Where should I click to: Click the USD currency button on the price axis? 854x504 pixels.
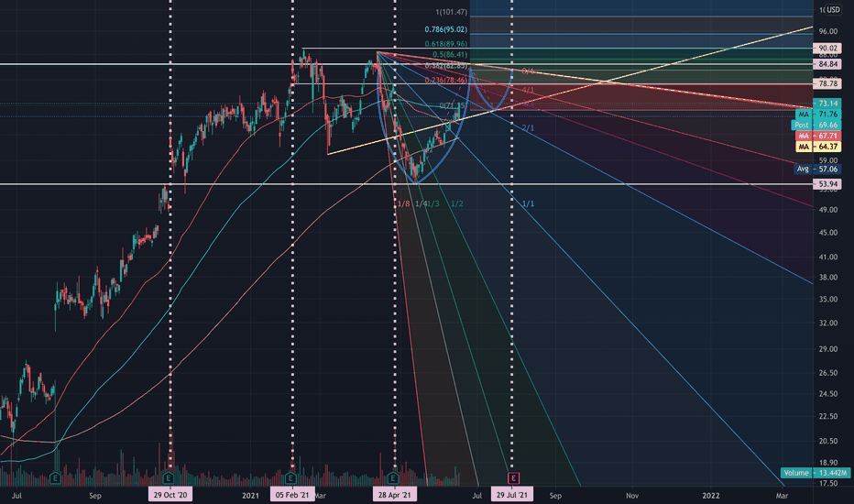click(x=833, y=9)
